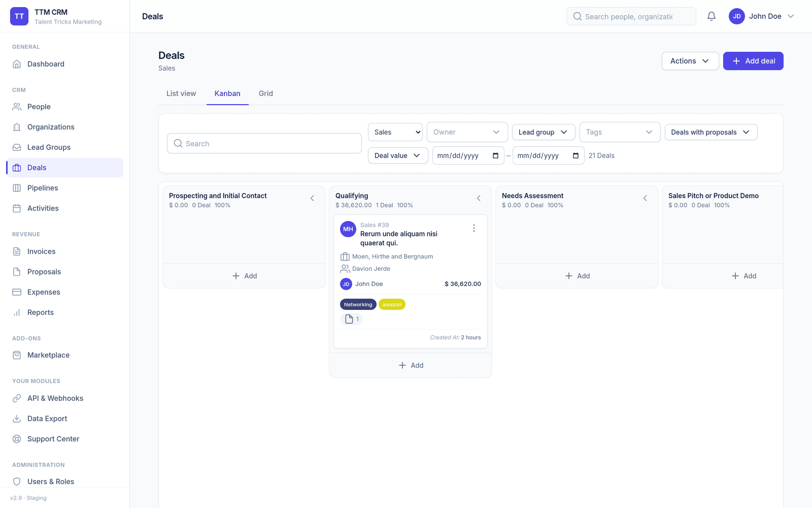The height and width of the screenshot is (508, 812).
Task: Click the global search people field
Action: 631,16
